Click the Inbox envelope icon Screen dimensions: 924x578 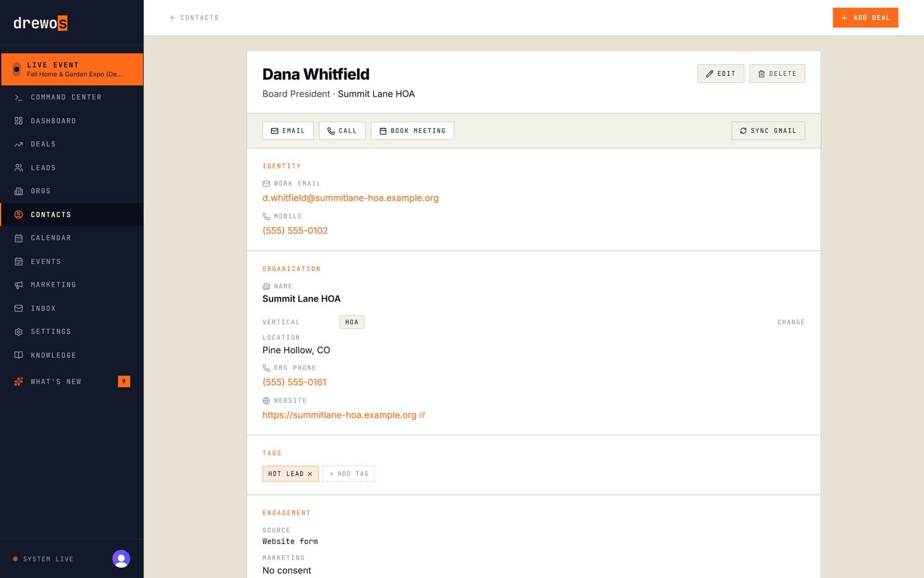pyautogui.click(x=18, y=308)
